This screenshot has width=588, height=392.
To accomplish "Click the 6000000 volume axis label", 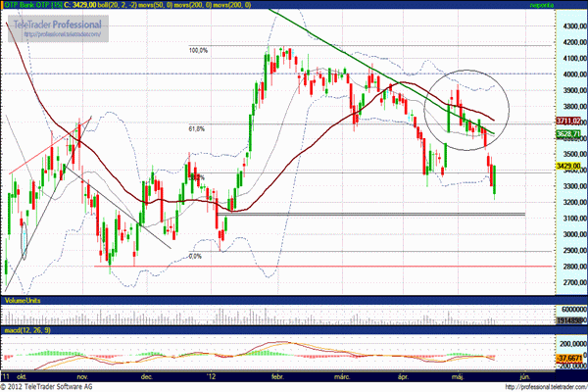I will (x=574, y=309).
